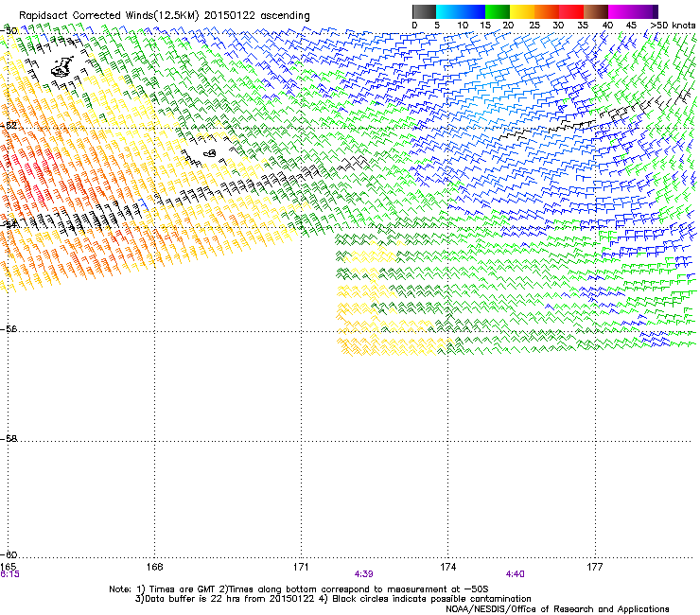The width and height of the screenshot is (700, 615).
Task: Click the brown 35-40 knots legend segment
Action: click(596, 11)
